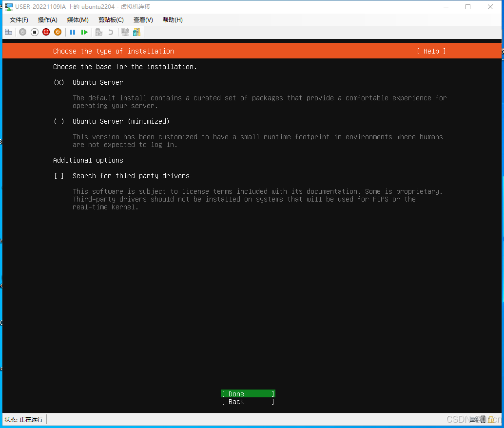Shut down the VM with the red power icon
This screenshot has width=504, height=428.
[46, 32]
